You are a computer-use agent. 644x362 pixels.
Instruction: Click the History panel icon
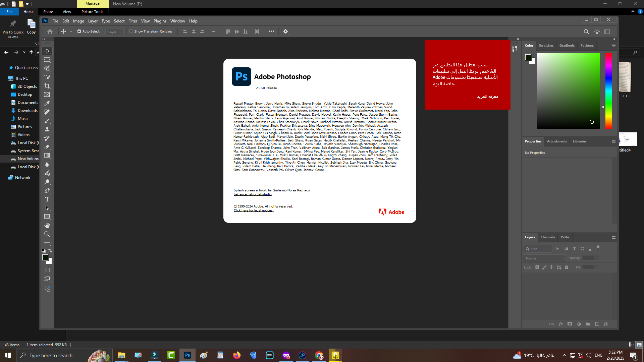[515, 49]
